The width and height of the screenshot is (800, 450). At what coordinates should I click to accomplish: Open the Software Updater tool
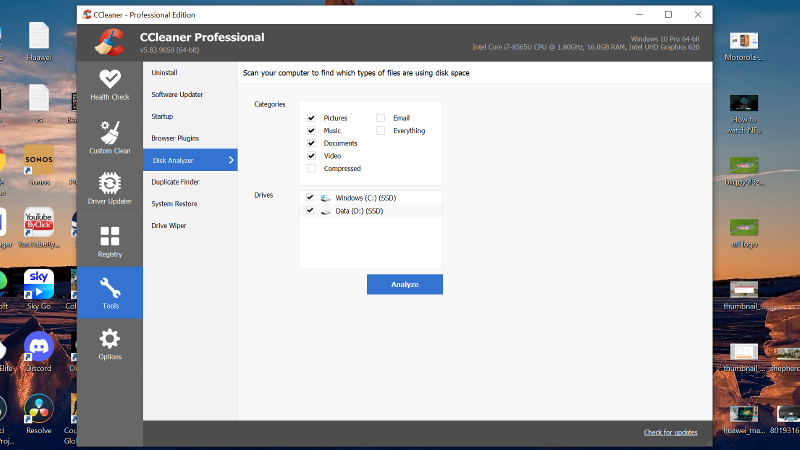click(190, 94)
